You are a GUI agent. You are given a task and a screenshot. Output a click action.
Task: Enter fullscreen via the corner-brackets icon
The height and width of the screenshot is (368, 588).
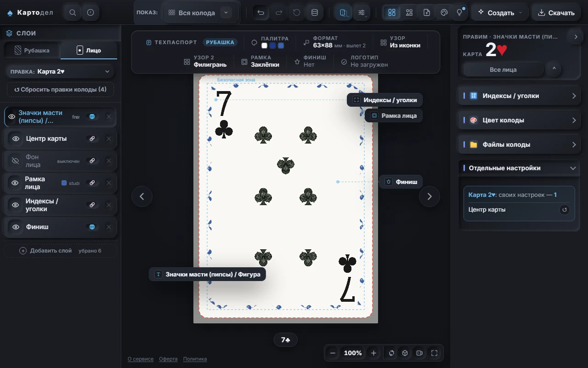434,353
